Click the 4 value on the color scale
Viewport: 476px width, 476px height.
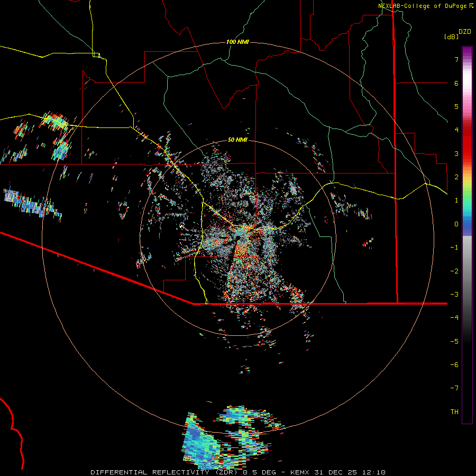coord(456,130)
